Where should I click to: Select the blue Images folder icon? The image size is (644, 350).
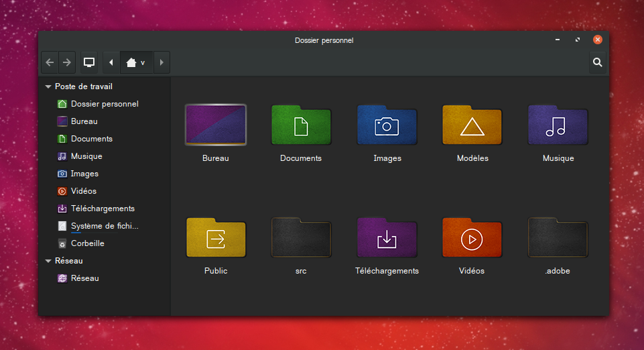coord(387,125)
